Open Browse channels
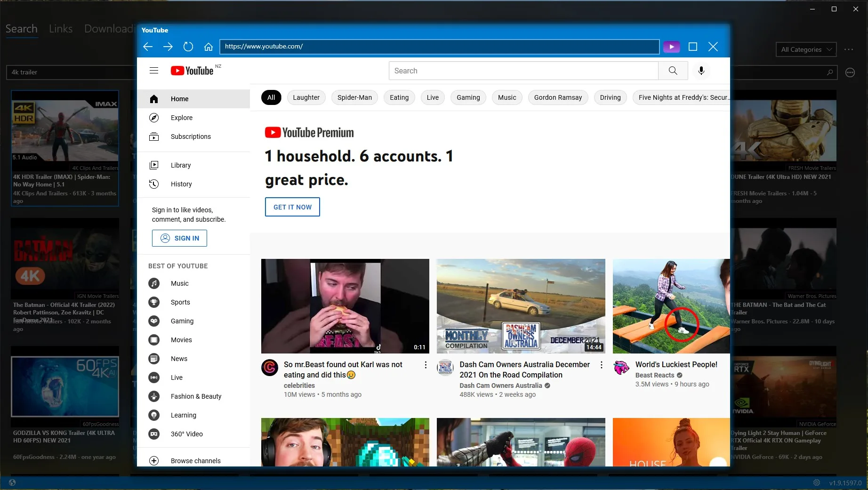 [193, 461]
